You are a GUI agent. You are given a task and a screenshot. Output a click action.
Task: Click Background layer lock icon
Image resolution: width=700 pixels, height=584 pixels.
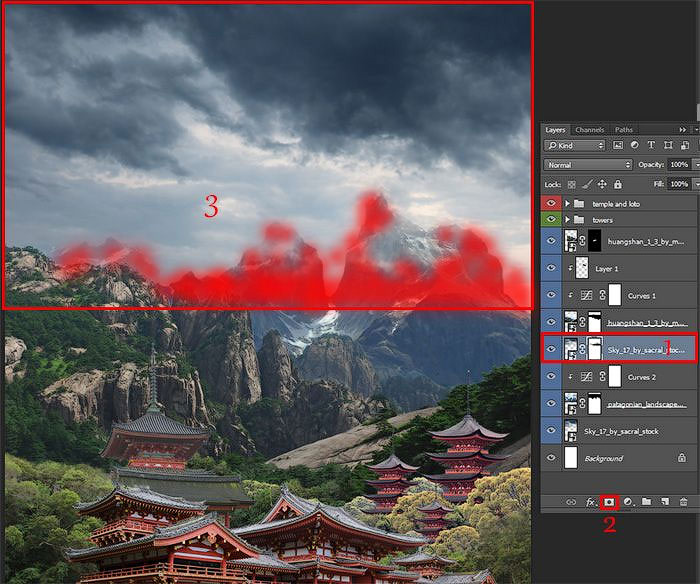tap(682, 458)
